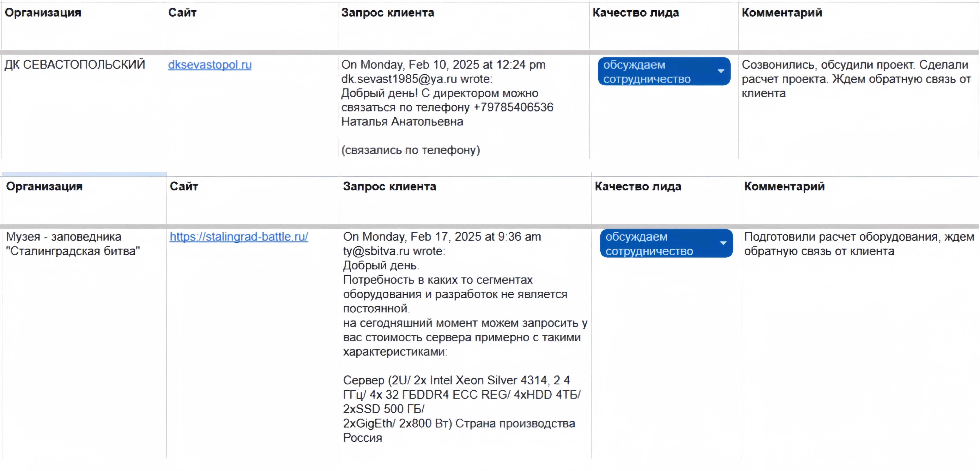
Task: Select the bottom table's "Качество лида" header
Action: coord(638,186)
